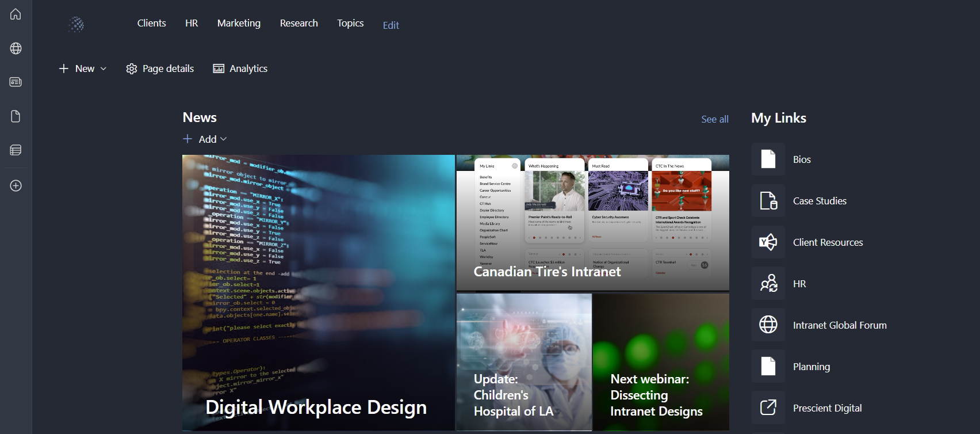This screenshot has height=434, width=980.
Task: Open the Marketing navigation item
Action: coord(239,23)
